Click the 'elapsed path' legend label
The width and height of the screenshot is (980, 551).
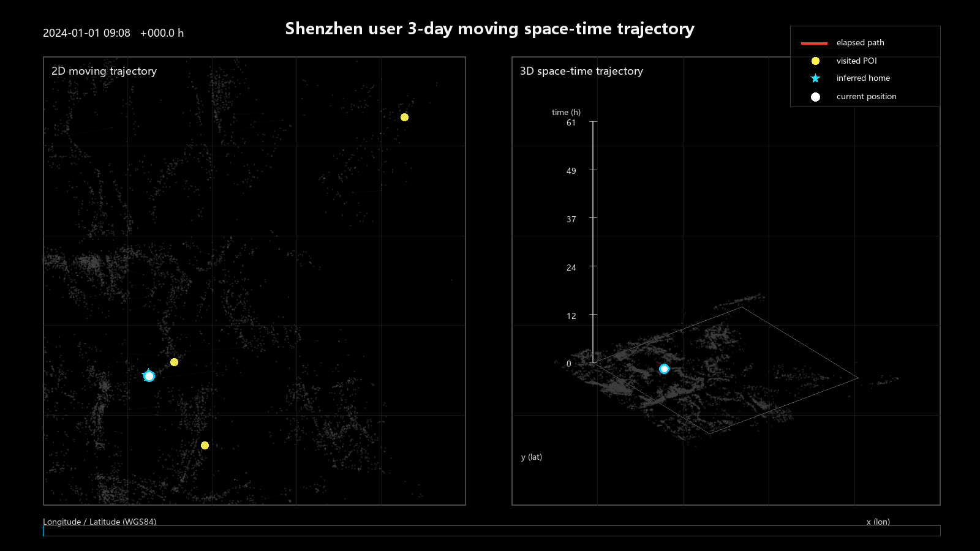[860, 43]
